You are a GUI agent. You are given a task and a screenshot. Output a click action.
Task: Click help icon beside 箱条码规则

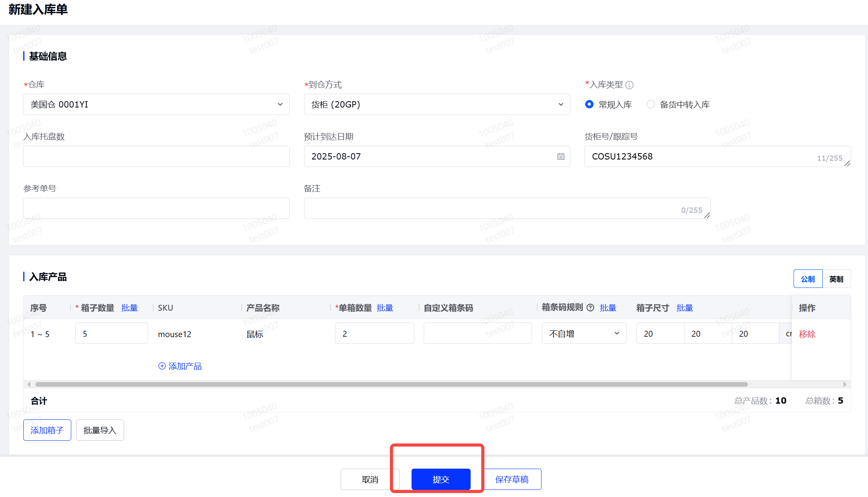(590, 308)
